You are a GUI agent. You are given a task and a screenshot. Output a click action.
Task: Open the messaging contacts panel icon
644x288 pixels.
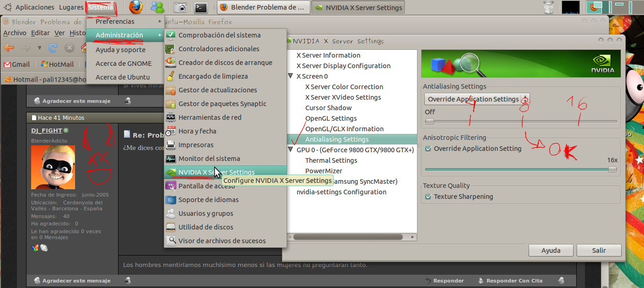157,7
